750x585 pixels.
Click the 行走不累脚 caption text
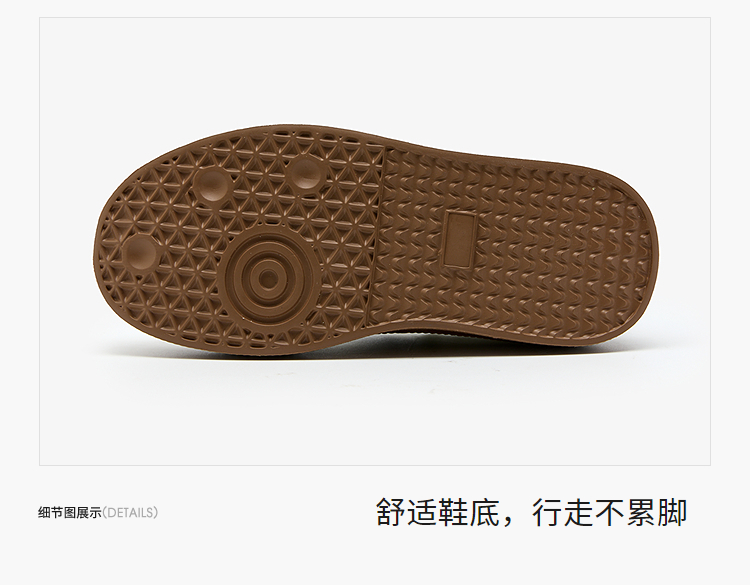click(x=609, y=512)
